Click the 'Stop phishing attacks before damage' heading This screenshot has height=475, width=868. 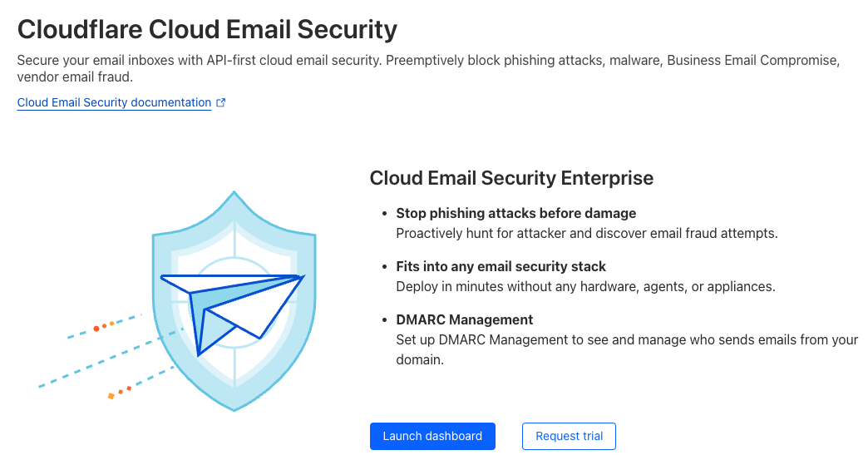click(515, 213)
